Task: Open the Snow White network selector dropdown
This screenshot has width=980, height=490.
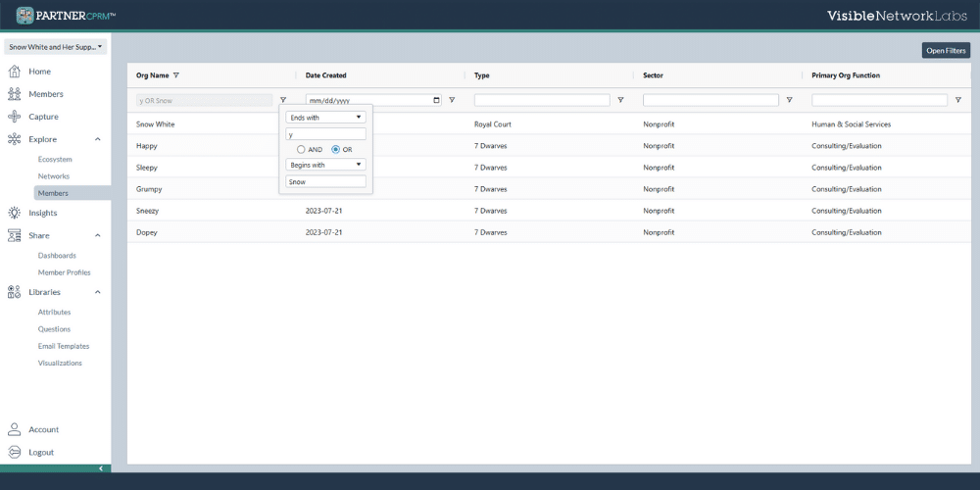Action: (x=56, y=47)
